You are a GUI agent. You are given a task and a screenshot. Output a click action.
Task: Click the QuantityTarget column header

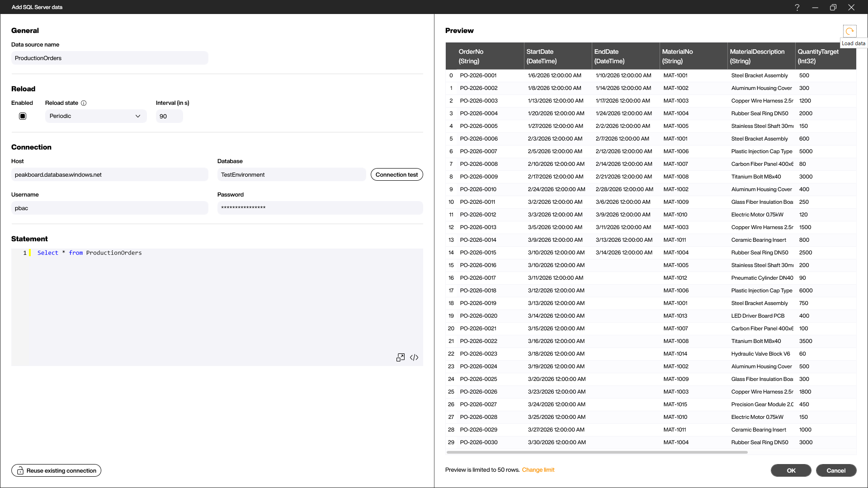click(826, 56)
